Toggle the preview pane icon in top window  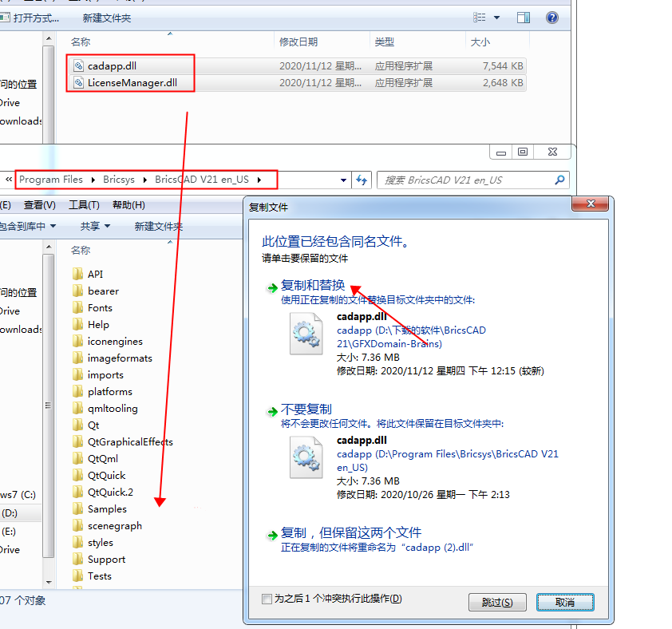coord(524,18)
